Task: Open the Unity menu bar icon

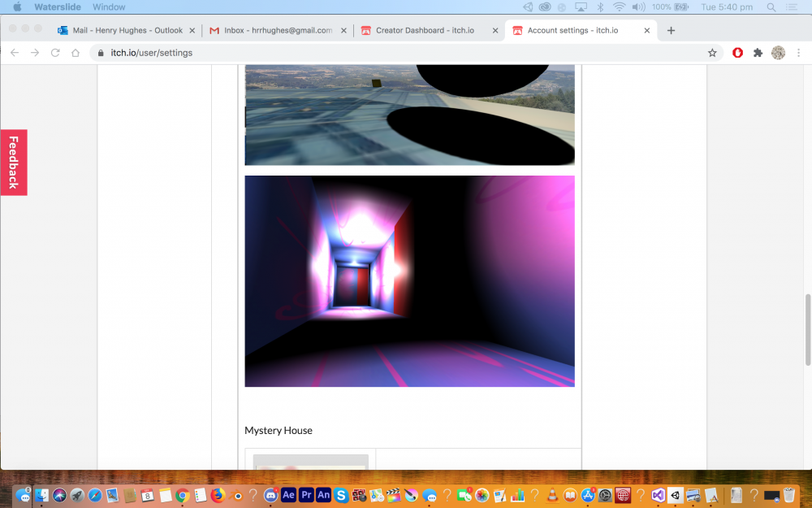Action: click(528, 7)
